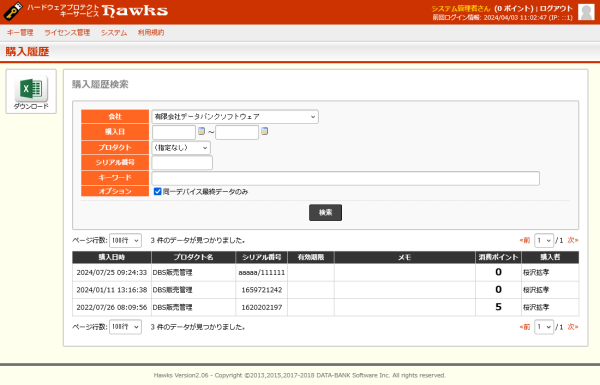Click the シリアル番号 serial number field
Image resolution: width=600 pixels, height=385 pixels.
pyautogui.click(x=182, y=163)
